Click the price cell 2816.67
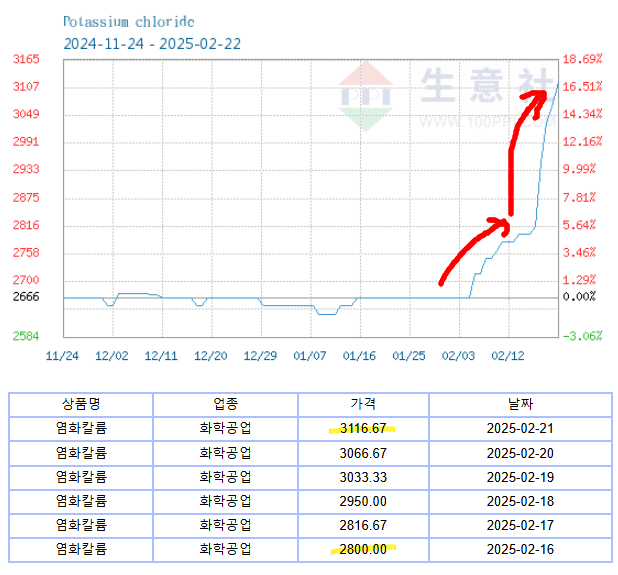Image resolution: width=618 pixels, height=575 pixels. [x=363, y=525]
